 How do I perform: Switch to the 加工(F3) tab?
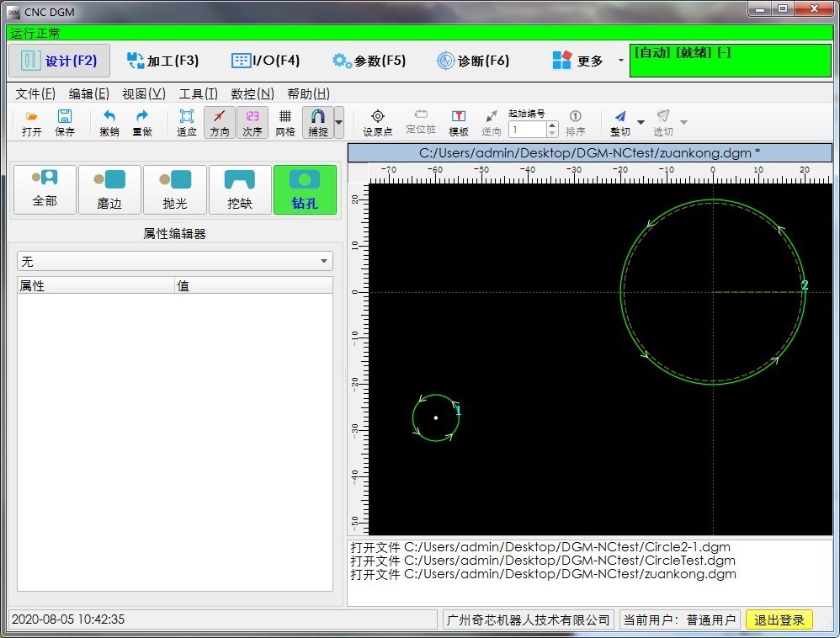(x=162, y=61)
